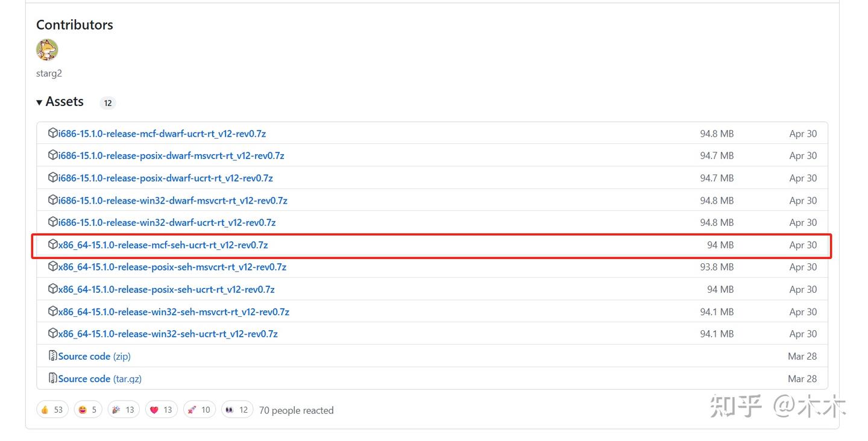Image resolution: width=868 pixels, height=441 pixels.
Task: Click the Contributors heading
Action: pos(75,25)
